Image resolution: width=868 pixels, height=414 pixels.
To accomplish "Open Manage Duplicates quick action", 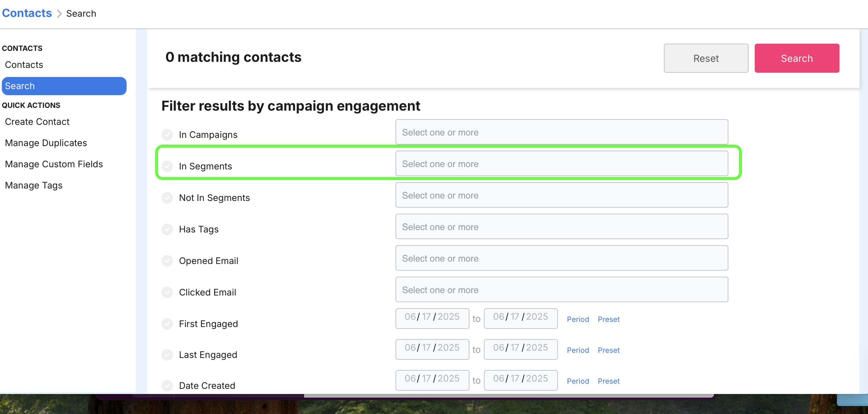I will tap(46, 143).
